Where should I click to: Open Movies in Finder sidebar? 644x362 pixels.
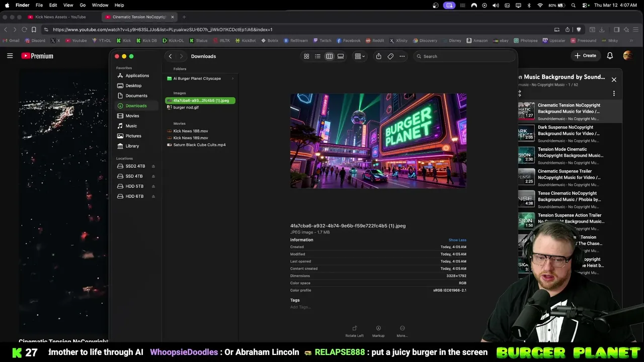coord(132,116)
